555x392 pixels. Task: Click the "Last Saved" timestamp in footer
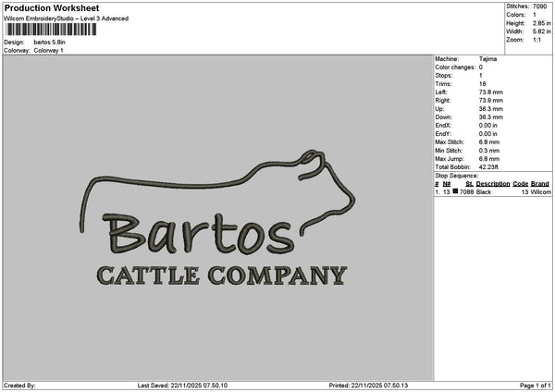pos(182,386)
